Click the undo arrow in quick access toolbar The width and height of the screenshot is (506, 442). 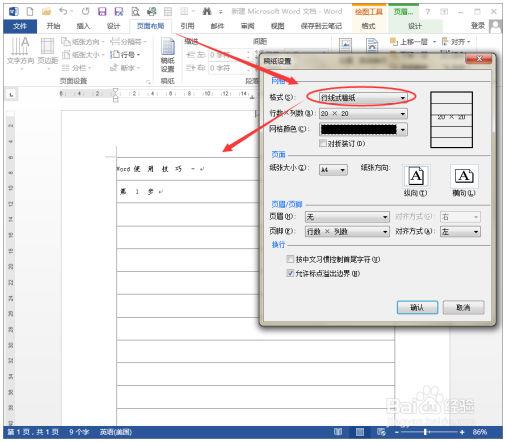click(63, 11)
